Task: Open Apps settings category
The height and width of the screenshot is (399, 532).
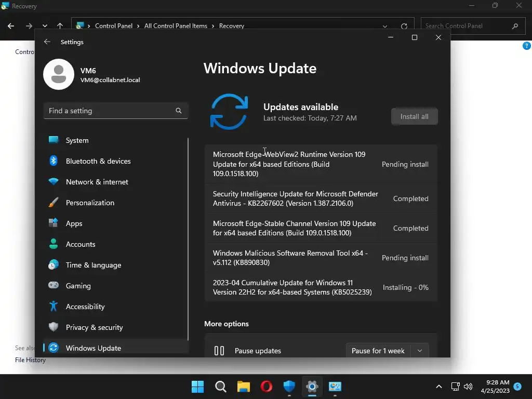Action: [x=115, y=223]
